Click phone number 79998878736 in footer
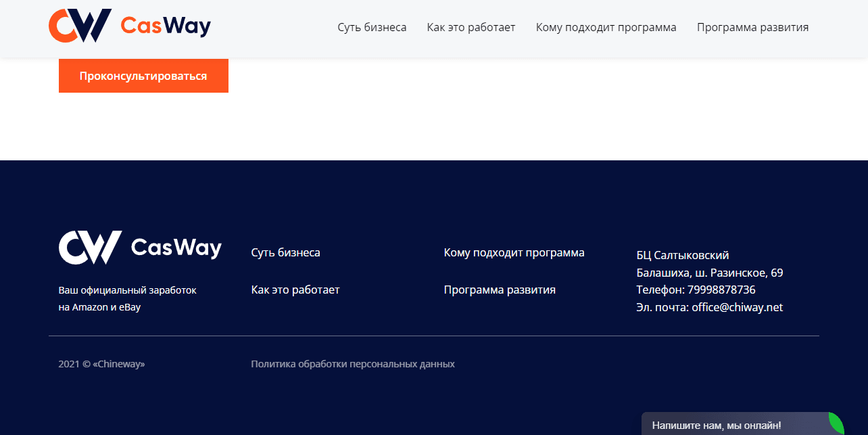This screenshot has width=868, height=435. (x=721, y=289)
